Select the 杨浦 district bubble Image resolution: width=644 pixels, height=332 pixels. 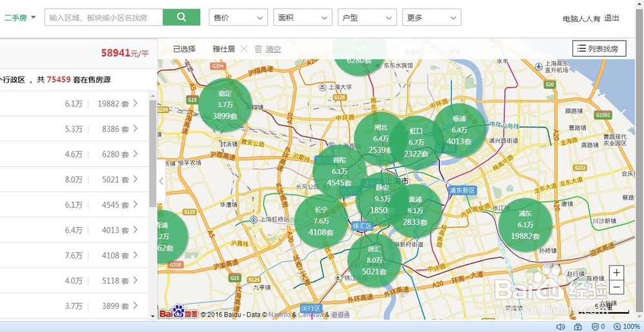pos(459,130)
